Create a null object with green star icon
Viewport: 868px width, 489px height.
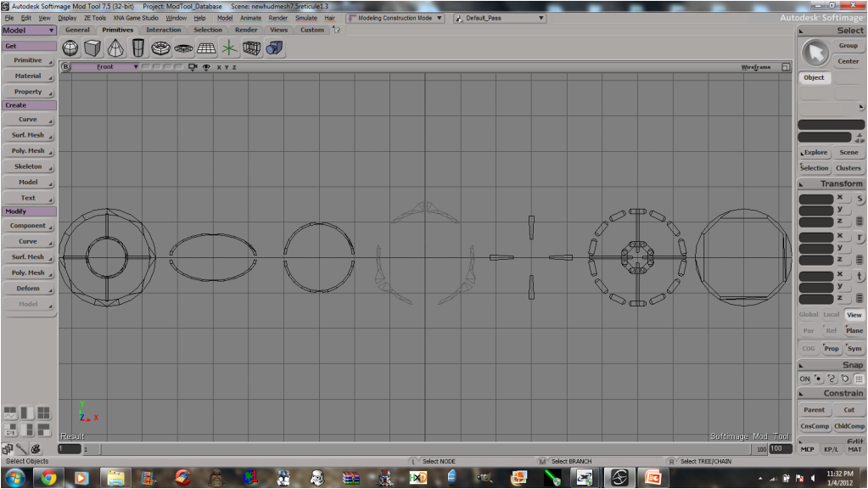pyautogui.click(x=228, y=48)
